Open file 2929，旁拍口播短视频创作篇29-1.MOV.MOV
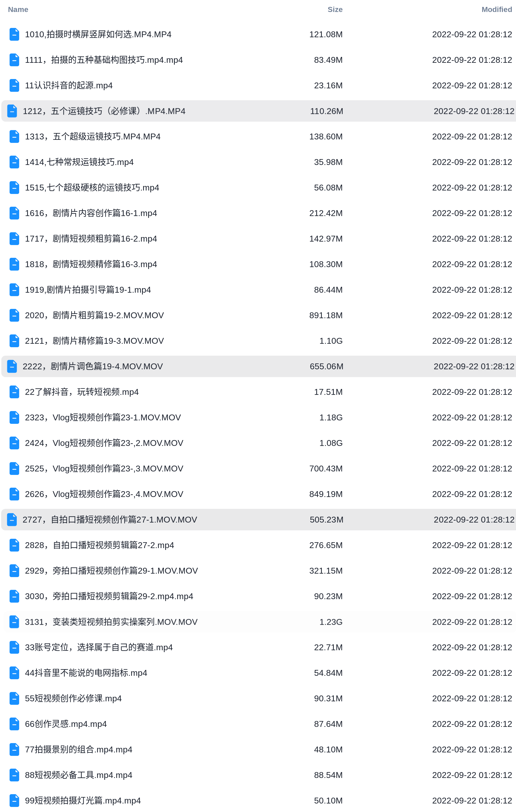The height and width of the screenshot is (812, 516). pyautogui.click(x=111, y=571)
